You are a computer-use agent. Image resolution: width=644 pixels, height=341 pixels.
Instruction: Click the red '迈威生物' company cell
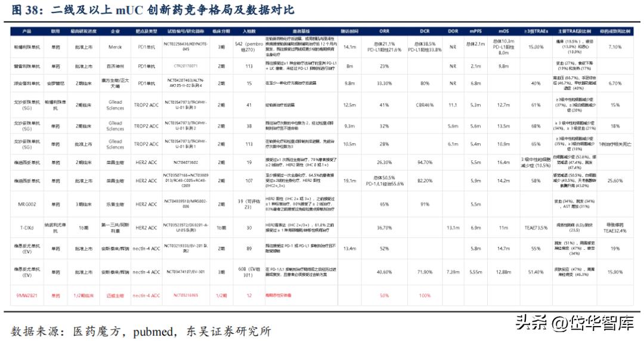click(115, 296)
